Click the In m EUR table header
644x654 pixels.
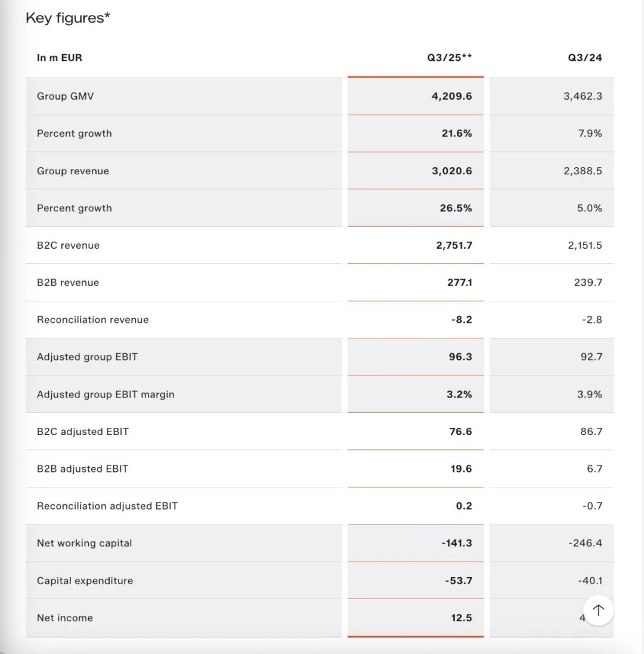pyautogui.click(x=60, y=57)
